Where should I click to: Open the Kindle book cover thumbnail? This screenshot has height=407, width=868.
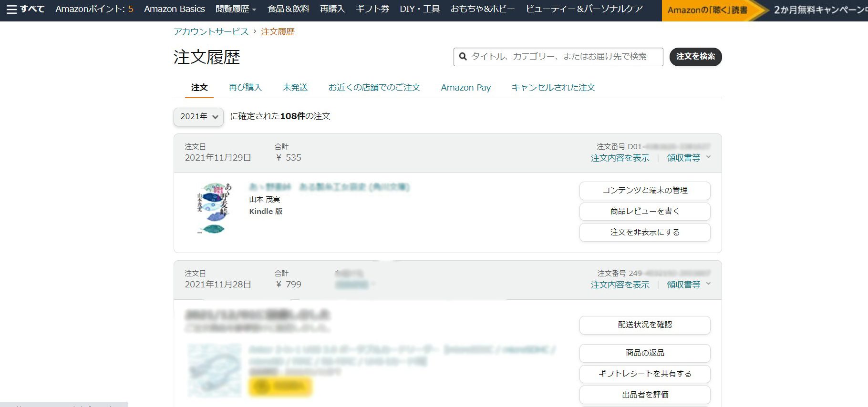[214, 208]
